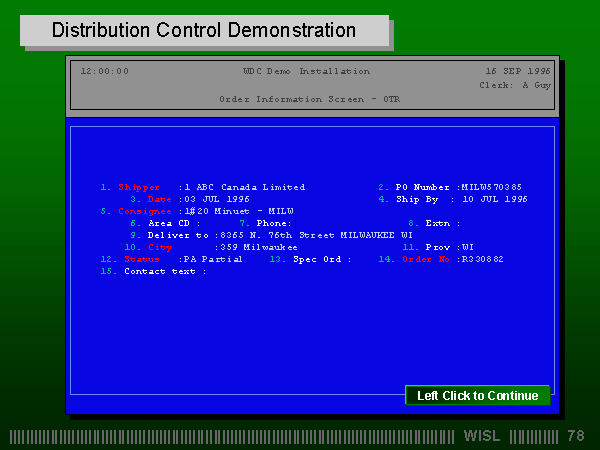Click the Prov field showing WI
Image resolution: width=600 pixels, height=450 pixels.
click(468, 247)
